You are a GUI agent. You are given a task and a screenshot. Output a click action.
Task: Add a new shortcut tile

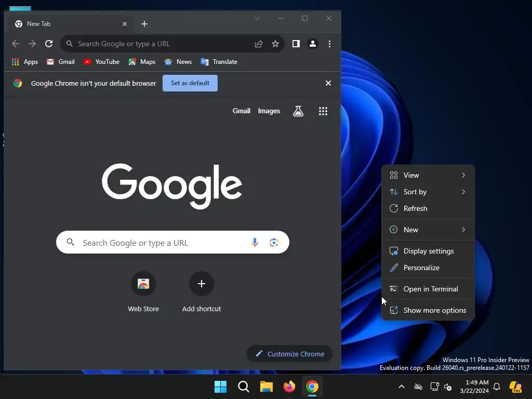(x=201, y=292)
